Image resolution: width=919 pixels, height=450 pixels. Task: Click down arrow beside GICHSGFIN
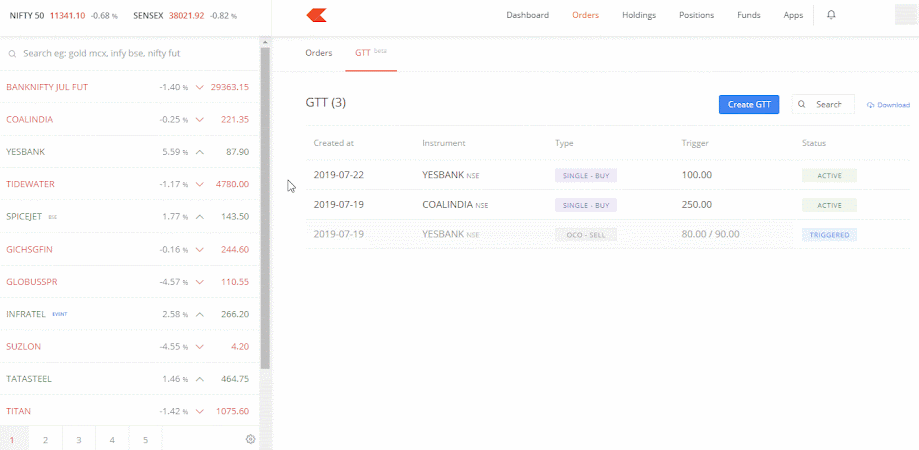[x=200, y=250]
